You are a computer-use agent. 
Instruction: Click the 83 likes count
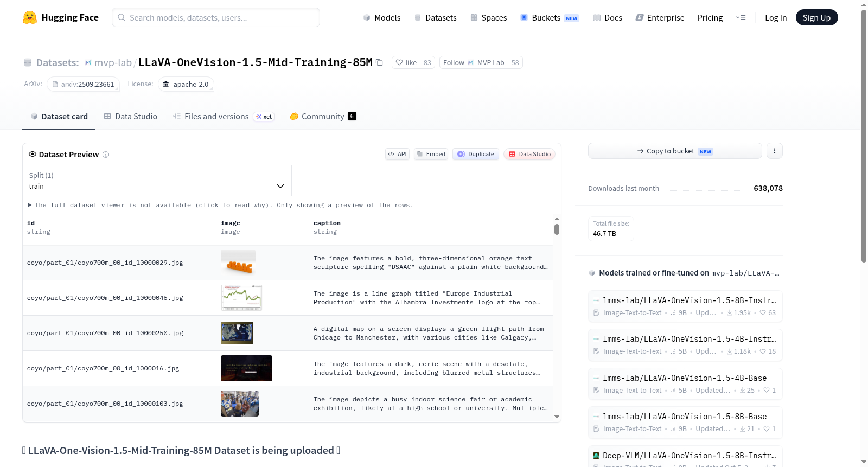point(427,62)
